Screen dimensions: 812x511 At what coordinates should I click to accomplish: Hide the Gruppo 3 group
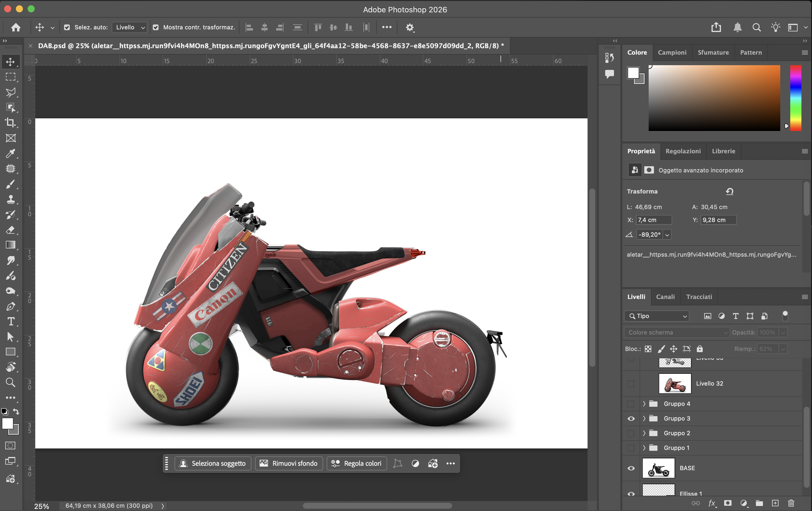631,419
